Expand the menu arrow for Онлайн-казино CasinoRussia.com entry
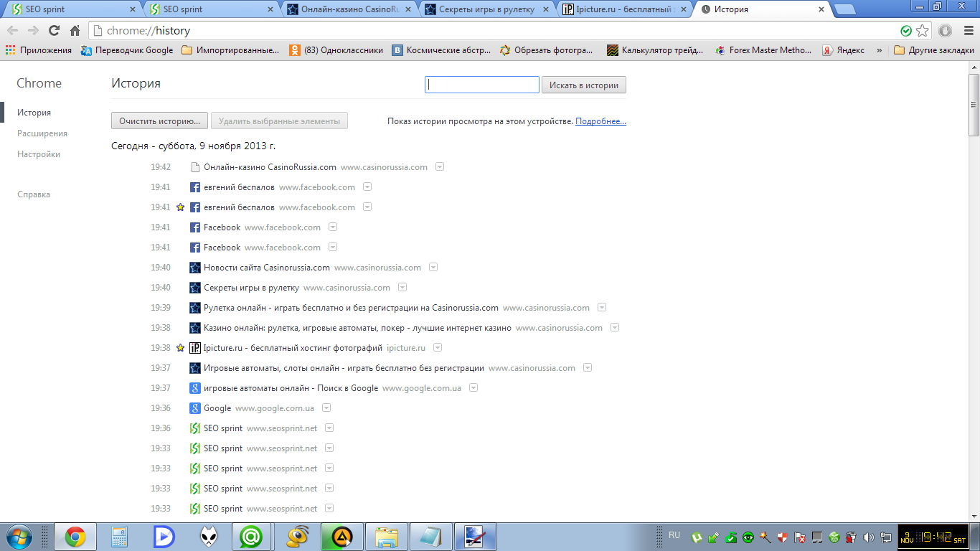The image size is (980, 551). [440, 167]
